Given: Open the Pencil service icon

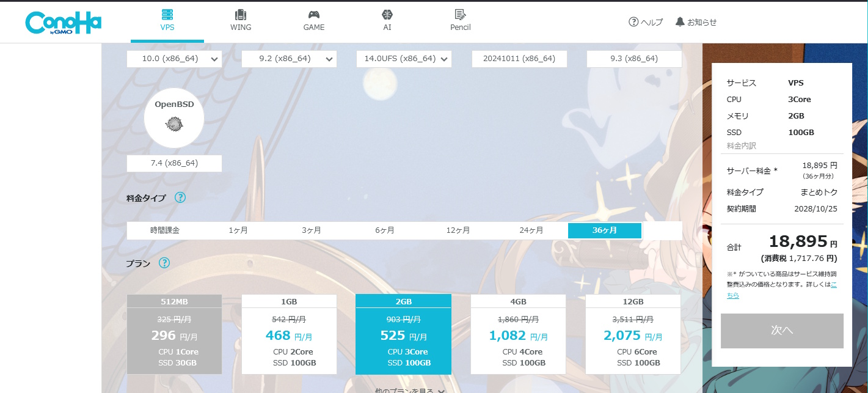Looking at the screenshot, I should [460, 15].
